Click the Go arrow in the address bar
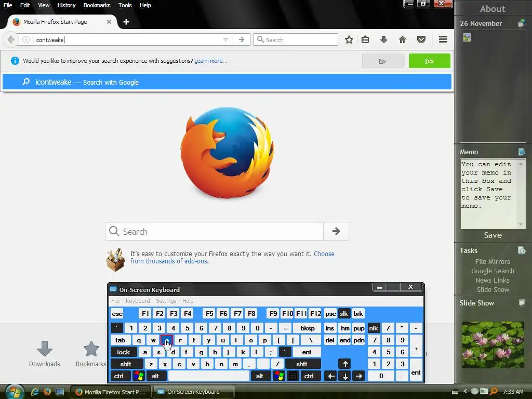Viewport: 532px width, 399px height. (241, 39)
